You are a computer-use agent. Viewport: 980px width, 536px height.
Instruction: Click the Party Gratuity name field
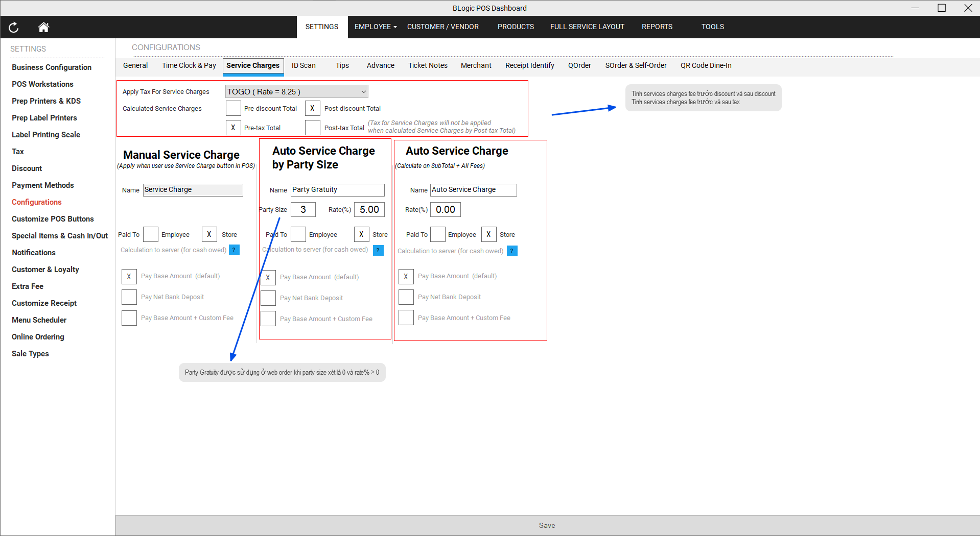[x=337, y=190]
